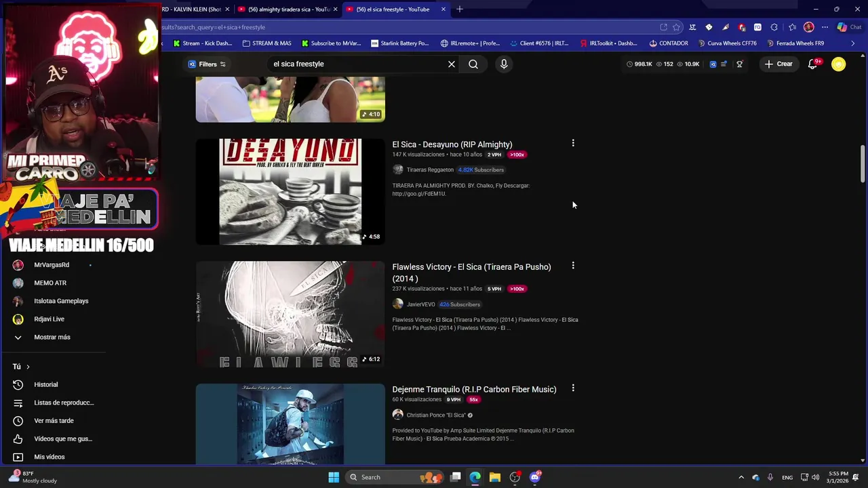The image size is (868, 488).
Task: Open the vidIQ Filters button
Action: pos(207,64)
